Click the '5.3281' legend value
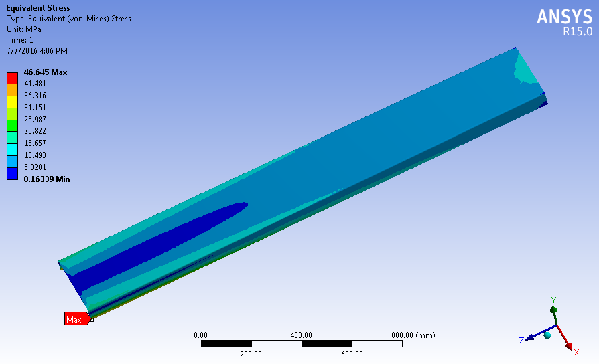The height and width of the screenshot is (364, 599). point(35,167)
